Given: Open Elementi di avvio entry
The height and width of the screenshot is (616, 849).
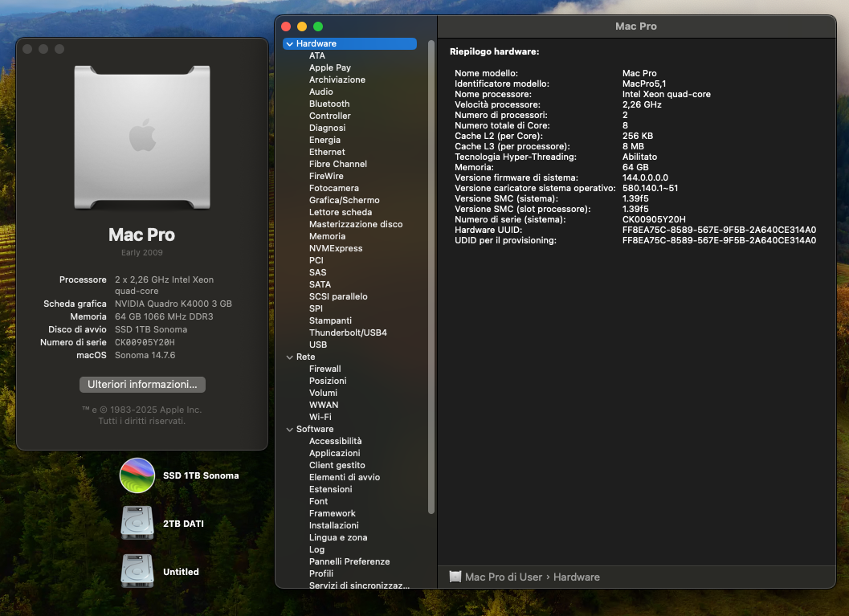Looking at the screenshot, I should click(345, 477).
